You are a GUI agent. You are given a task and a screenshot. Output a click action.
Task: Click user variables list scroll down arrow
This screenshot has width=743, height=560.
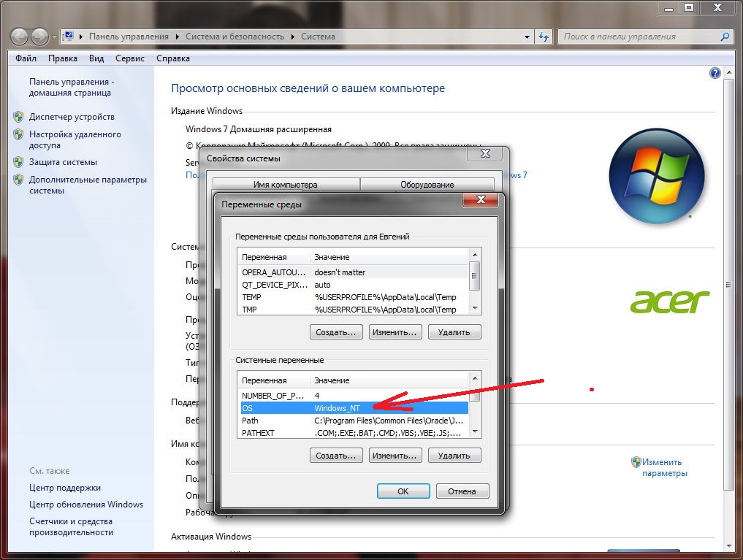point(475,308)
